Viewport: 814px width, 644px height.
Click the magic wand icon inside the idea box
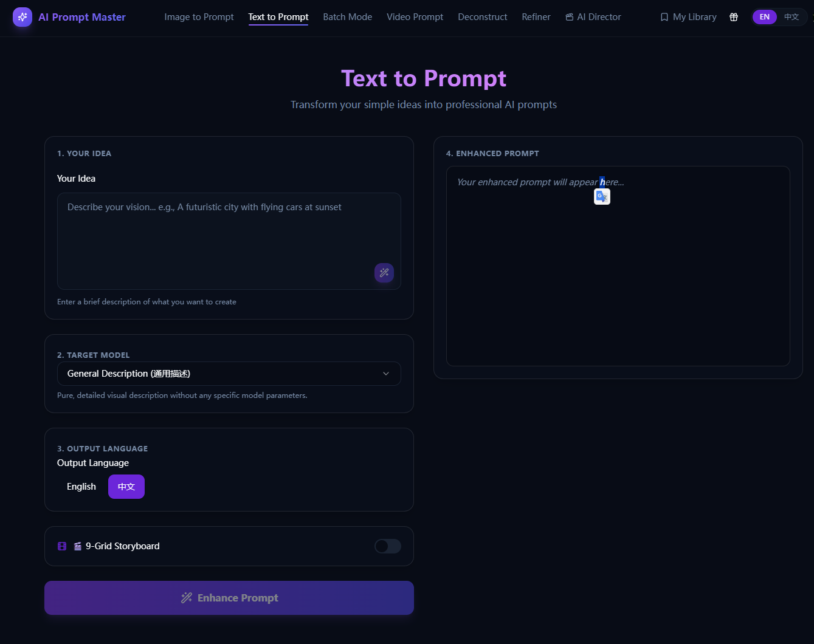point(384,273)
